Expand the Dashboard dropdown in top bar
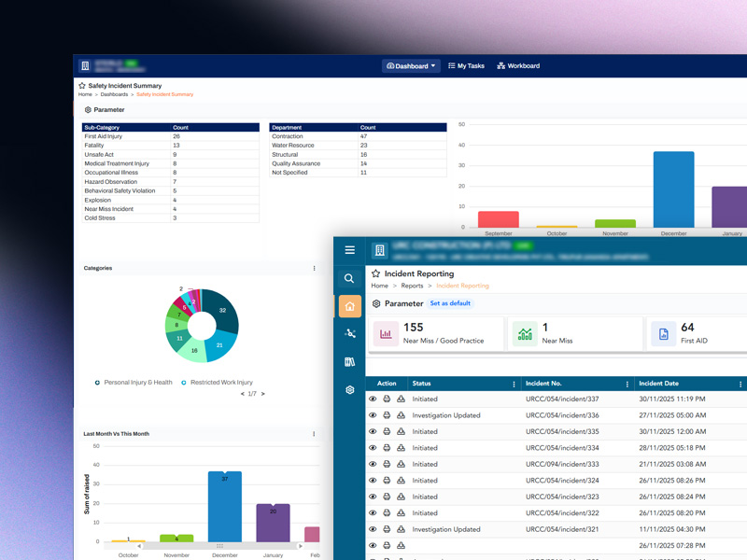The width and height of the screenshot is (747, 560). (412, 66)
